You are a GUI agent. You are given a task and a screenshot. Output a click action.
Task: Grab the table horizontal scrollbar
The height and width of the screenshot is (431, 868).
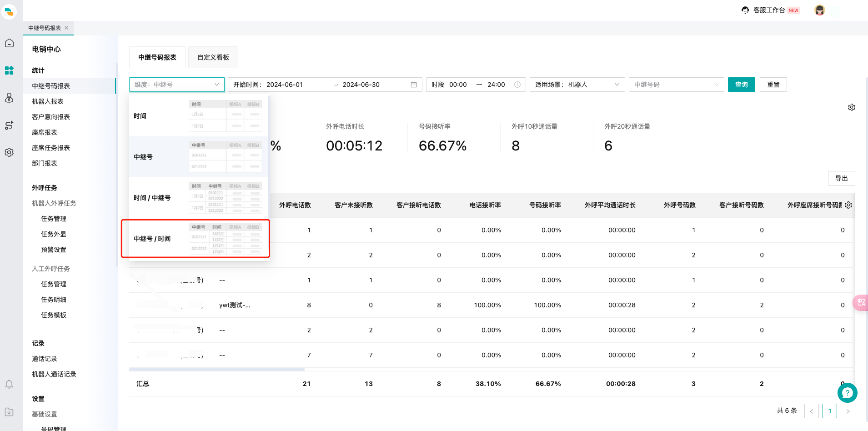(x=217, y=370)
